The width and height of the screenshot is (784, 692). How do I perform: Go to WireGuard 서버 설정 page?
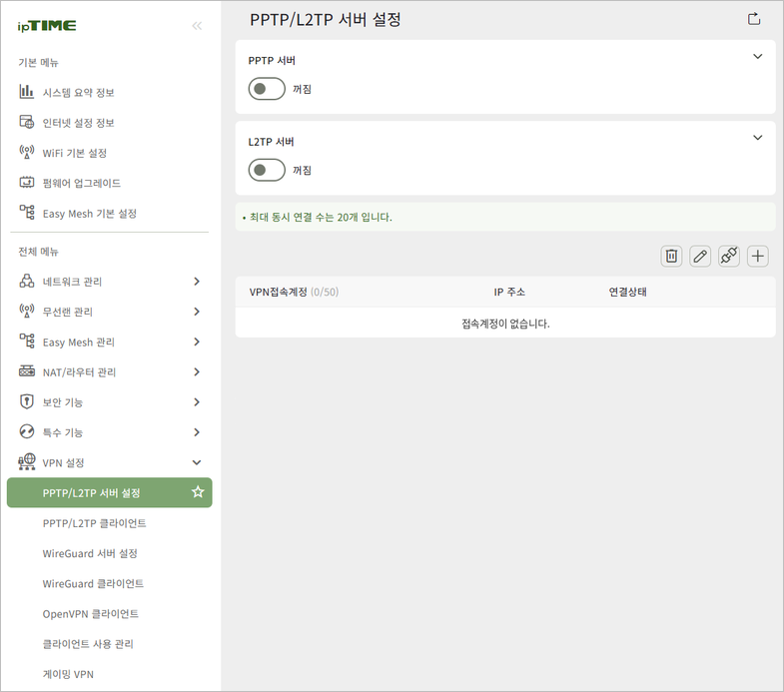(x=90, y=553)
